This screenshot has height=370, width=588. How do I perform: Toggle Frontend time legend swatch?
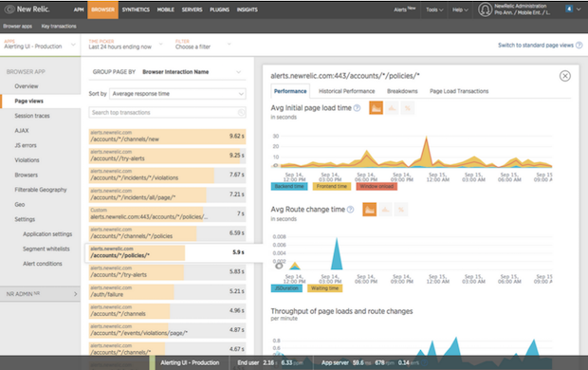(x=332, y=187)
